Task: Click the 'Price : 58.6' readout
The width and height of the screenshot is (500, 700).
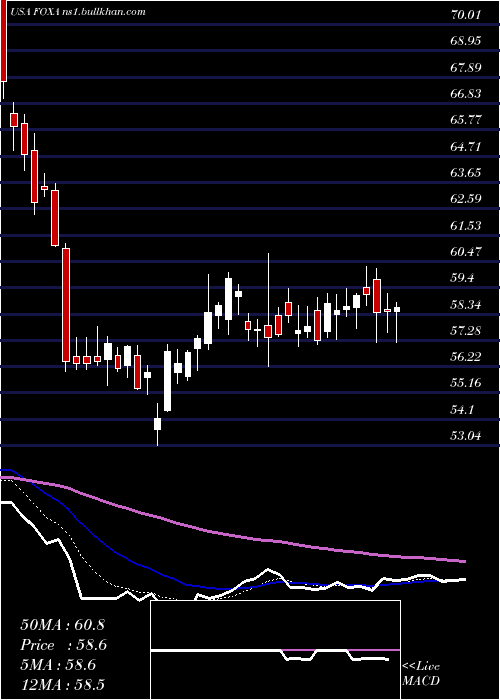Action: tap(63, 645)
